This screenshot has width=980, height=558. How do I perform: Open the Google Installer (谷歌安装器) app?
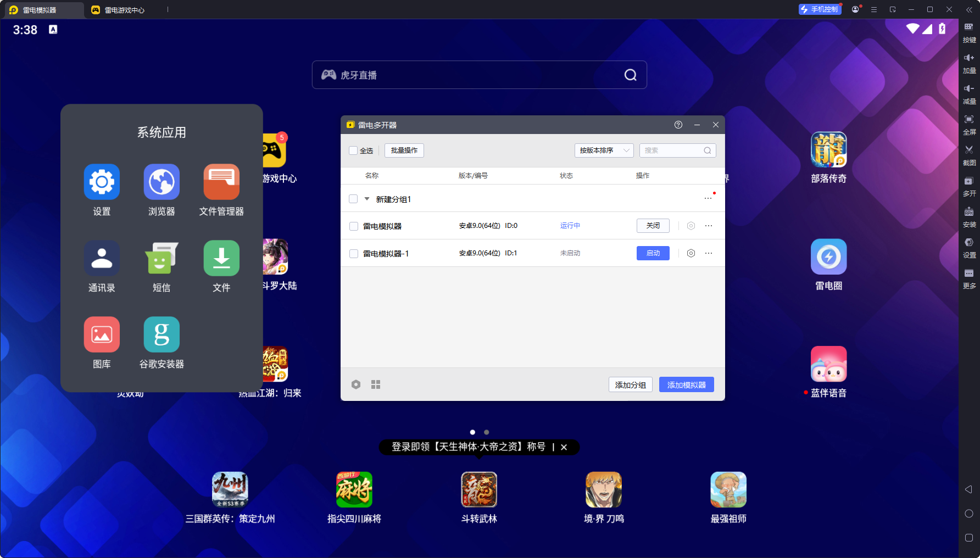tap(162, 334)
